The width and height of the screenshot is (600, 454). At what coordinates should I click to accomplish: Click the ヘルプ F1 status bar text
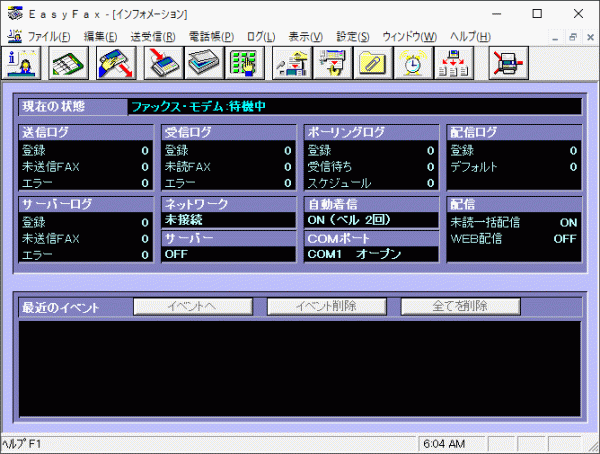tap(22, 444)
